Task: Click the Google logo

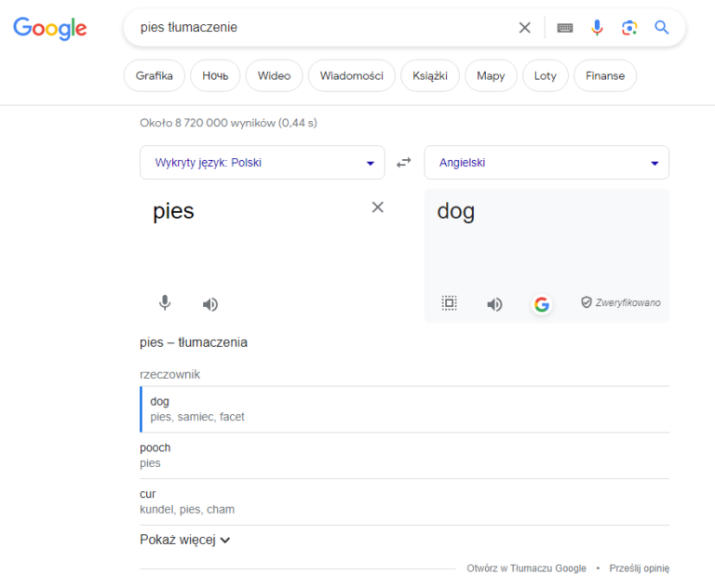Action: pos(49,28)
